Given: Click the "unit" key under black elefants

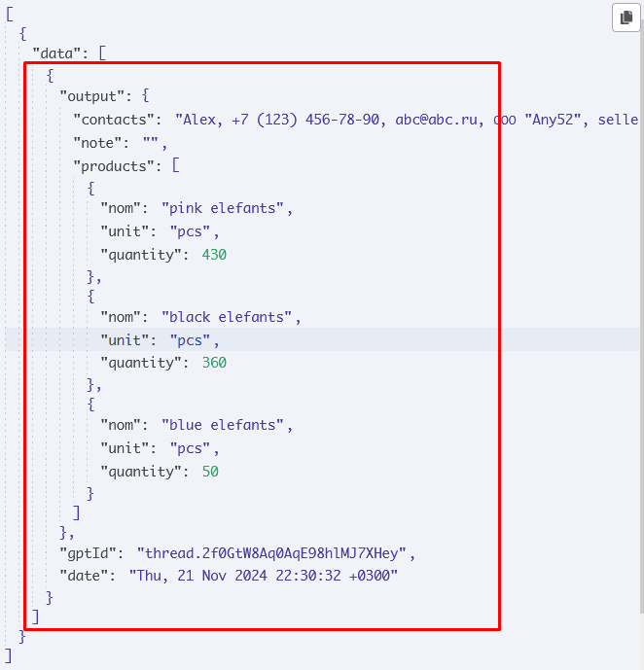Looking at the screenshot, I should 125,340.
